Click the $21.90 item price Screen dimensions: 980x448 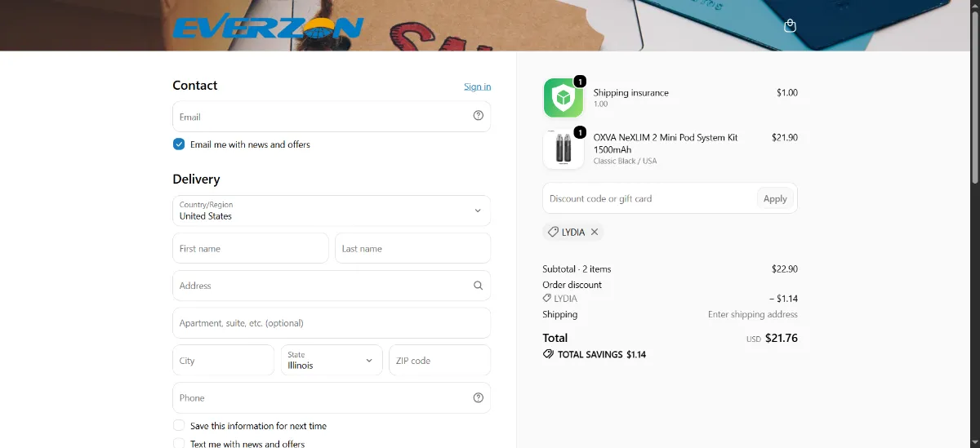pyautogui.click(x=785, y=137)
